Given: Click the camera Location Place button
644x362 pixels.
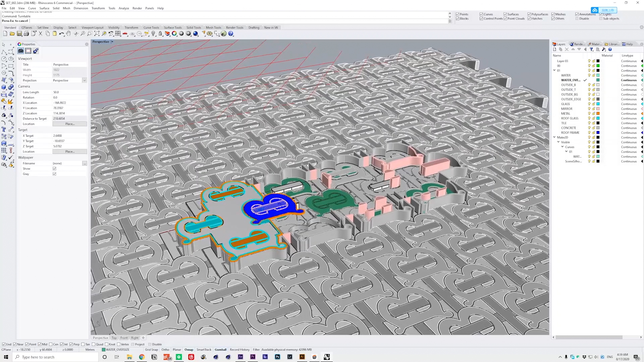Looking at the screenshot, I should (x=70, y=124).
